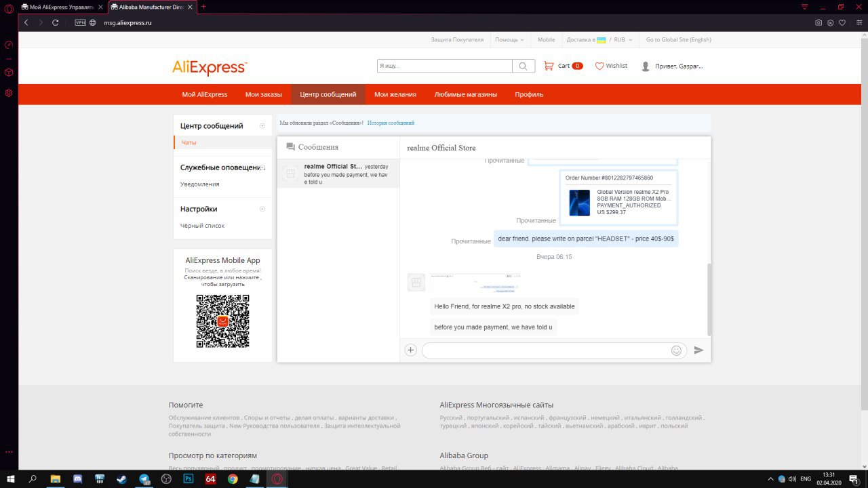The image size is (868, 488).
Task: Open Chrome from taskbar
Action: (233, 479)
